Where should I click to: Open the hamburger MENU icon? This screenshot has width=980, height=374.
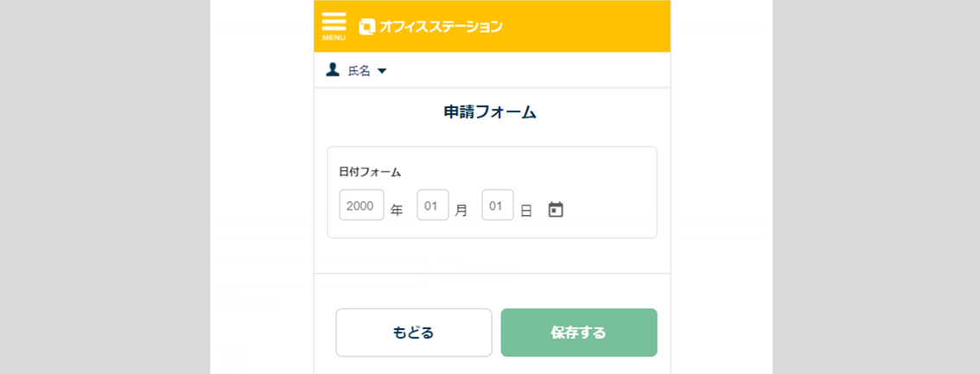(334, 22)
